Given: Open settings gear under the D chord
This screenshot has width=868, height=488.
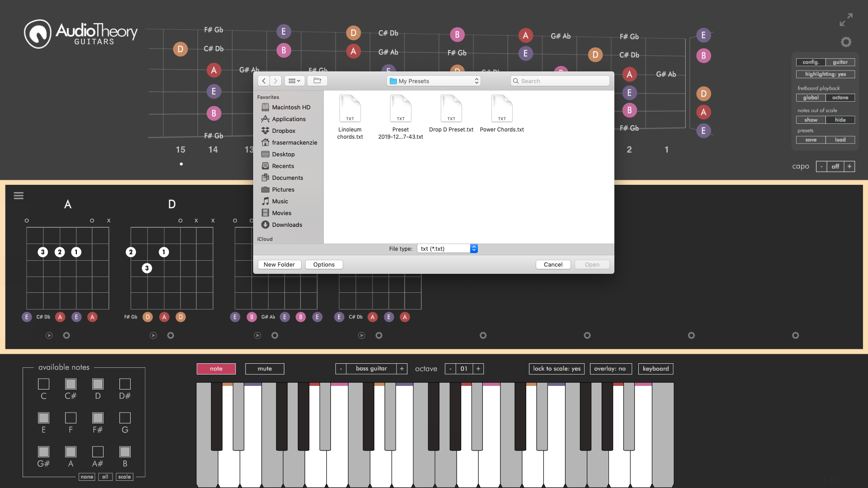Looking at the screenshot, I should click(170, 335).
